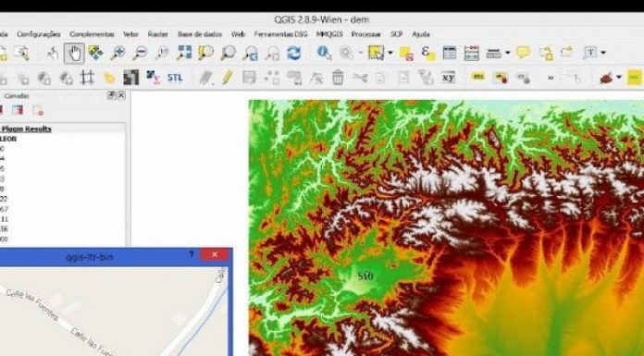Activate the Zoom Out magnifier tool
The height and width of the screenshot is (356, 644).
pos(140,53)
